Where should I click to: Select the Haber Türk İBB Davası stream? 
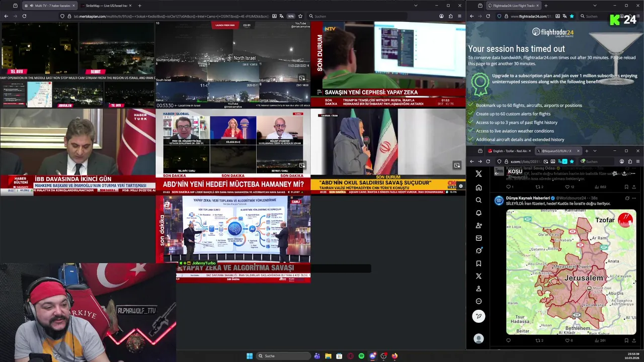77,152
